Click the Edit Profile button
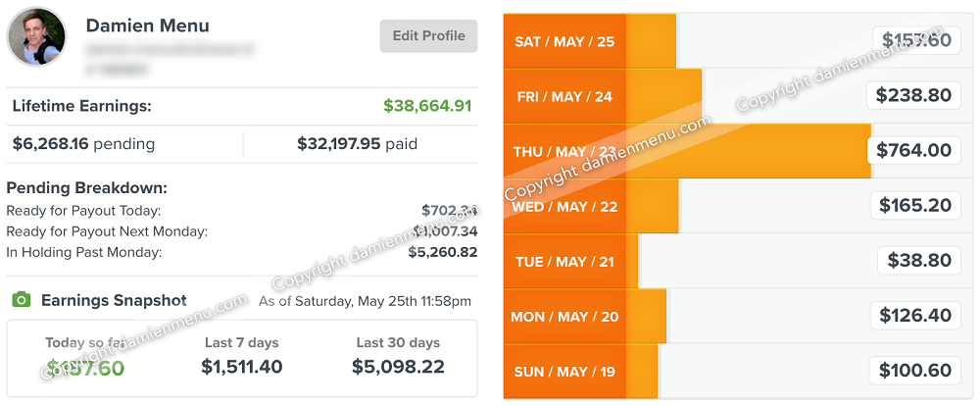This screenshot has height=406, width=980. coord(428,36)
